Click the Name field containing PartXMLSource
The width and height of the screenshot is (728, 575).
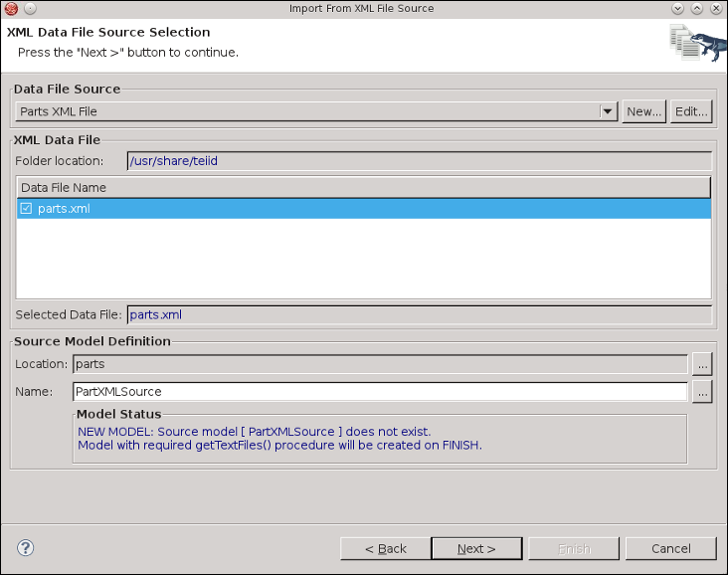point(380,392)
